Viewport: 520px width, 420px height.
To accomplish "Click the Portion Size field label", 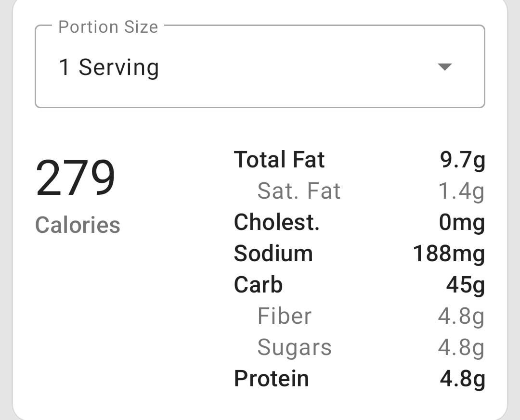I will pos(108,27).
